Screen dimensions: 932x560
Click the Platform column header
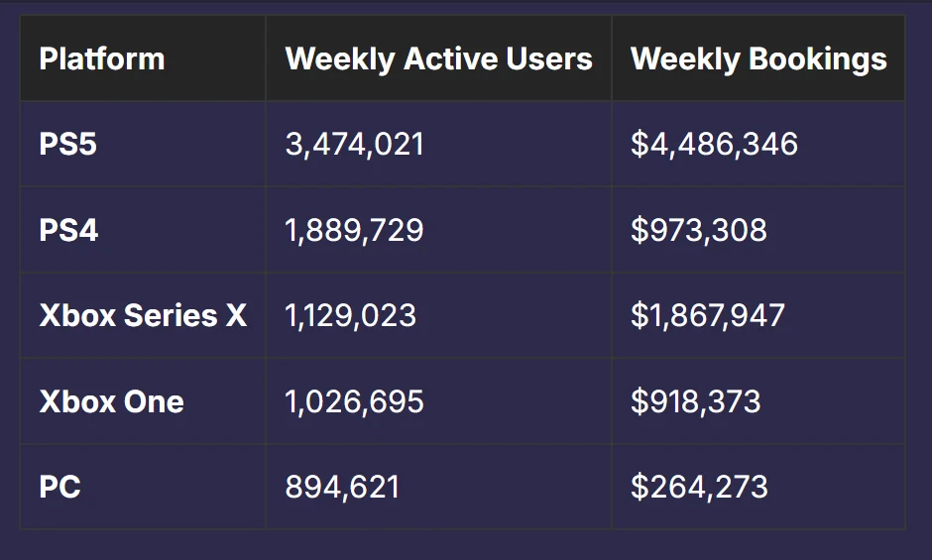click(101, 58)
